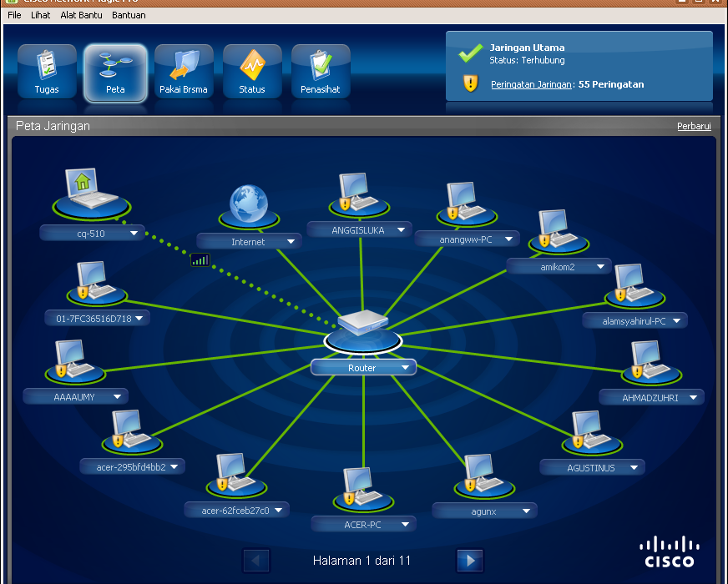Click the cq-510 laptop icon
The width and height of the screenshot is (728, 584).
(x=91, y=192)
